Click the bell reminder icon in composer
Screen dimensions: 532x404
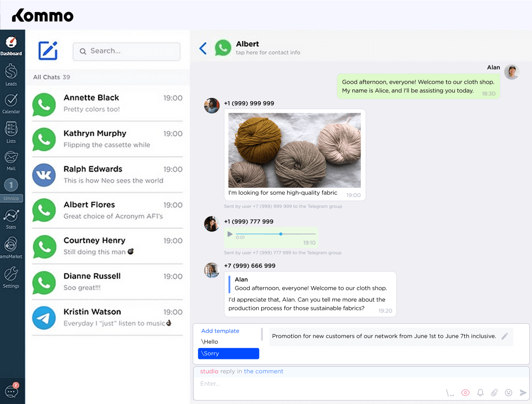[x=481, y=392]
